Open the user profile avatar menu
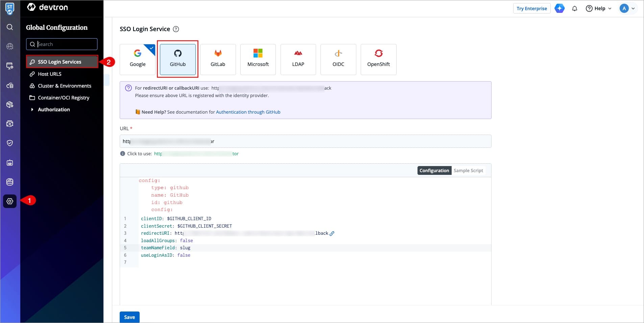This screenshot has height=323, width=644. 627,8
